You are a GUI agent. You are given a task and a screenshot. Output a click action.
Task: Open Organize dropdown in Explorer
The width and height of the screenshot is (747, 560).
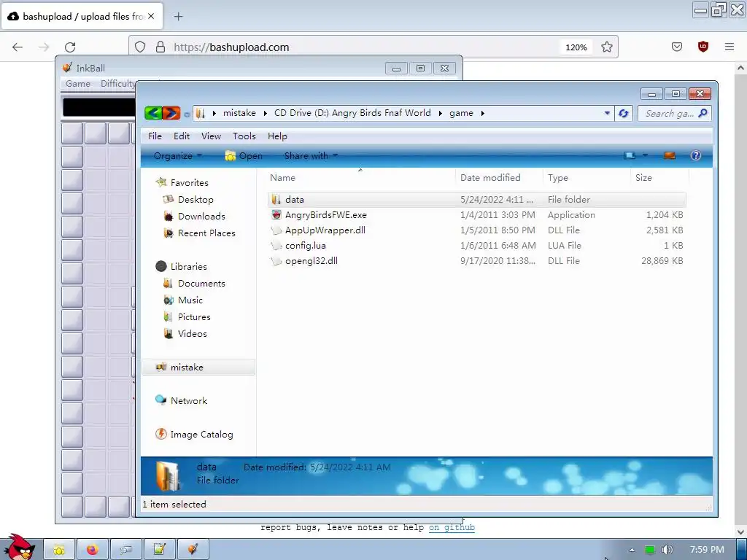click(x=178, y=156)
